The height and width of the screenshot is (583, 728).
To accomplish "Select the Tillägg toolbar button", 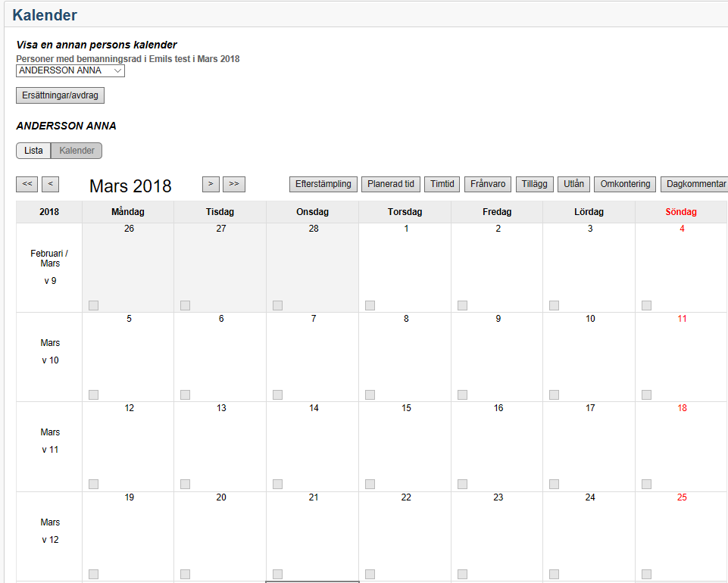I will (x=534, y=183).
